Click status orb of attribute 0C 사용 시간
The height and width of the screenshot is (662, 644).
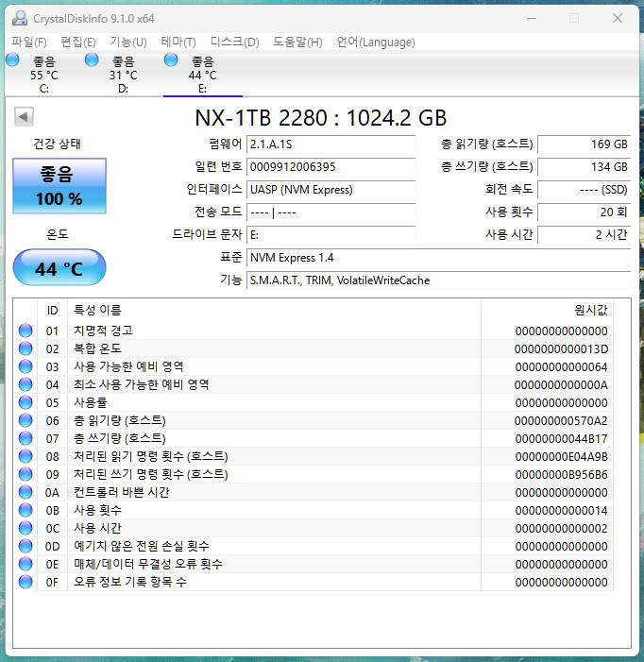[25, 528]
